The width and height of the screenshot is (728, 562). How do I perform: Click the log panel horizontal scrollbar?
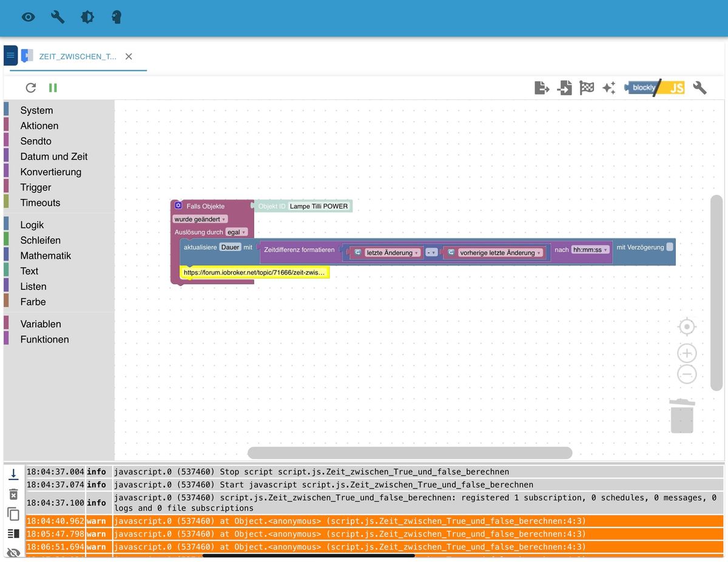(308, 555)
